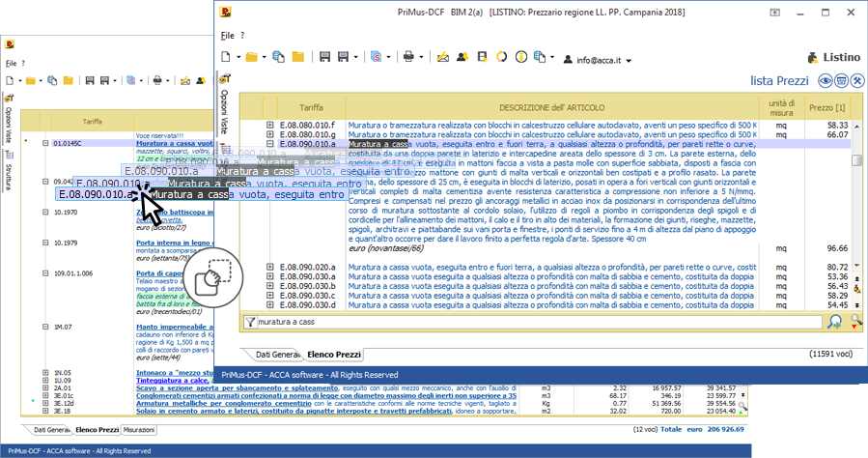Open File menu in back window
The height and width of the screenshot is (458, 868).
pos(11,63)
